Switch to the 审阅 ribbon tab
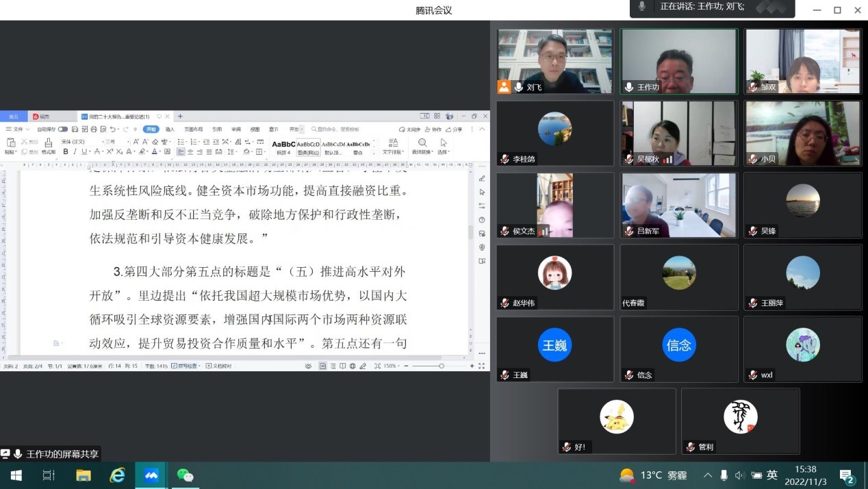This screenshot has width=868, height=489. [x=235, y=129]
